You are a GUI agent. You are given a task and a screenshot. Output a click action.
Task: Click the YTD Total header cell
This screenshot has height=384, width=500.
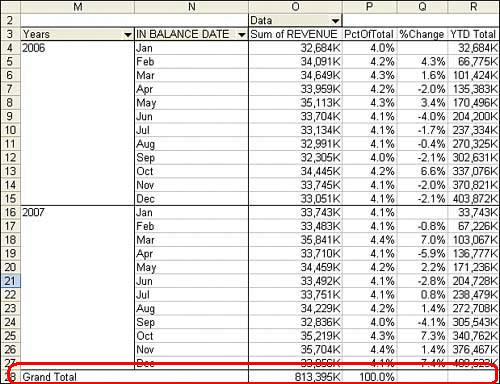473,34
